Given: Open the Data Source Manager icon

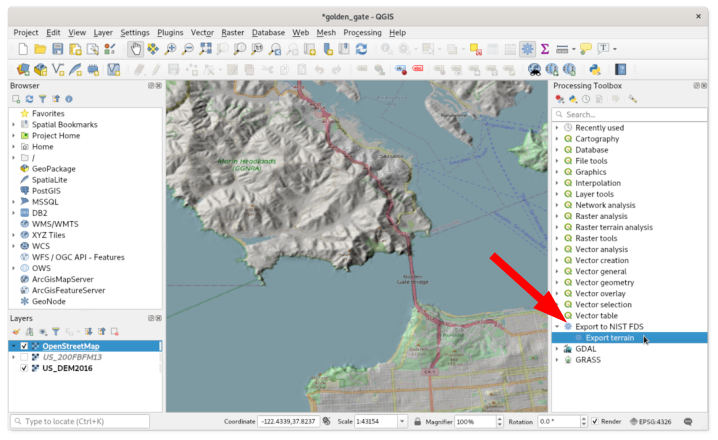Looking at the screenshot, I should click(x=23, y=70).
